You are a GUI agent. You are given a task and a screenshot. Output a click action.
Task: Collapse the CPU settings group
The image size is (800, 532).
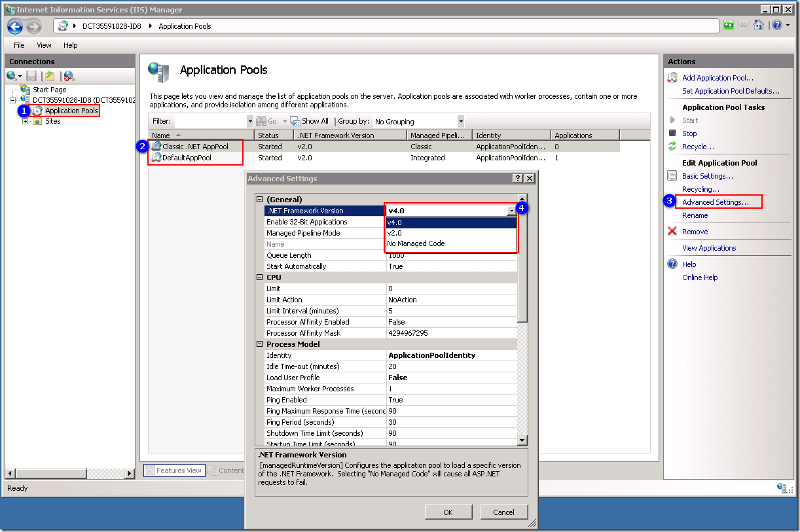click(259, 277)
